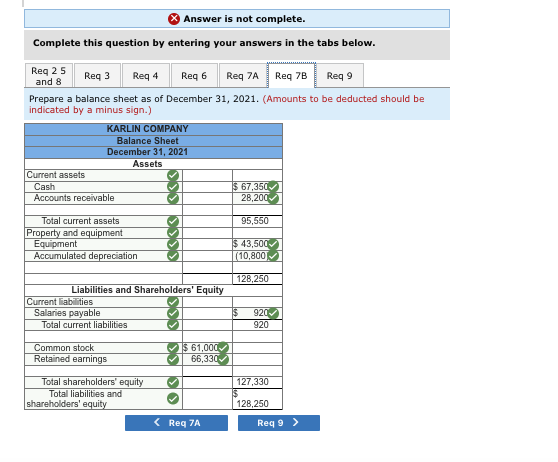Switch to the Req 7A tab
The image size is (558, 462).
click(x=242, y=75)
